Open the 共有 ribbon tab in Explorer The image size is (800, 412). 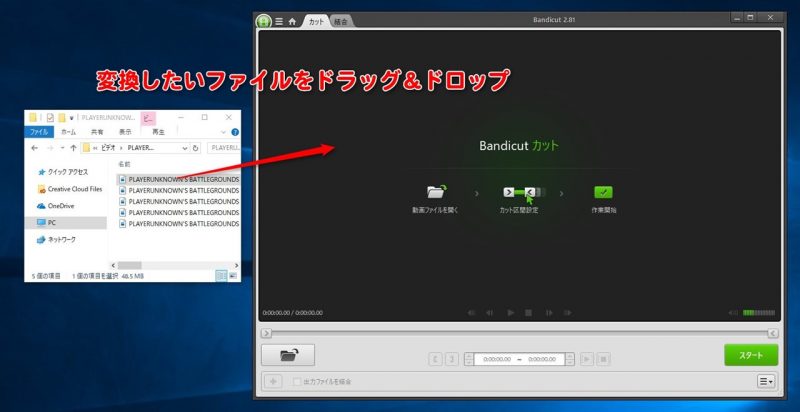click(x=97, y=132)
